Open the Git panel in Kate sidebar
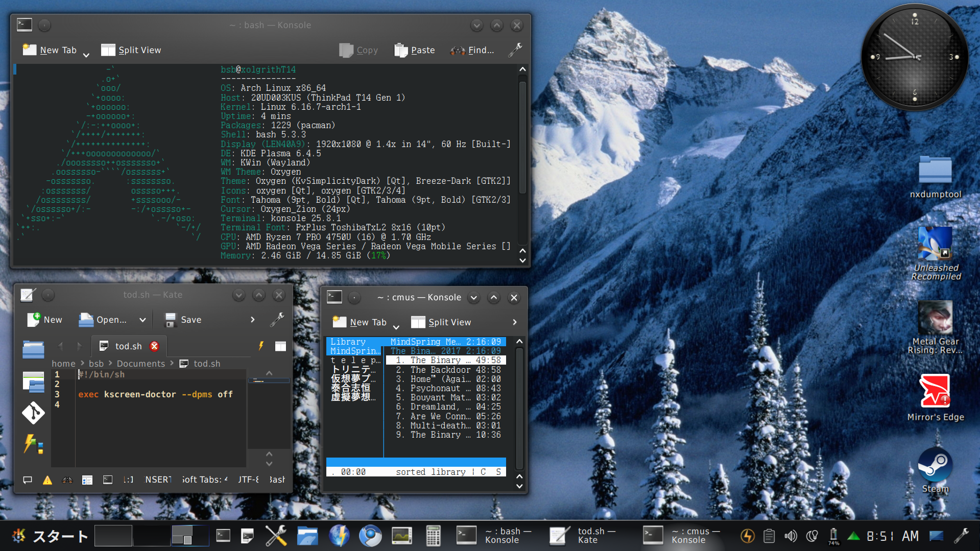 click(x=33, y=413)
